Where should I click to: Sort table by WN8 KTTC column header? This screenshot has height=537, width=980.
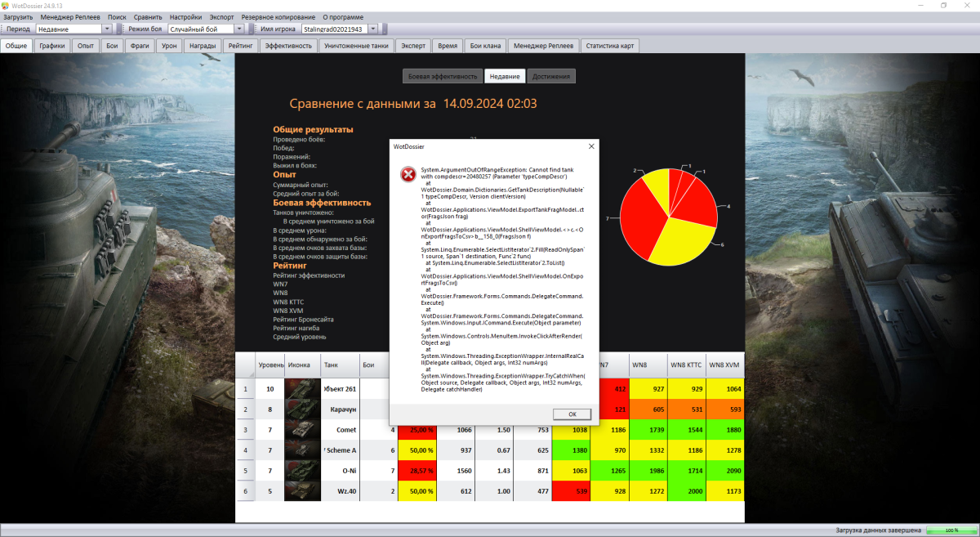click(686, 365)
